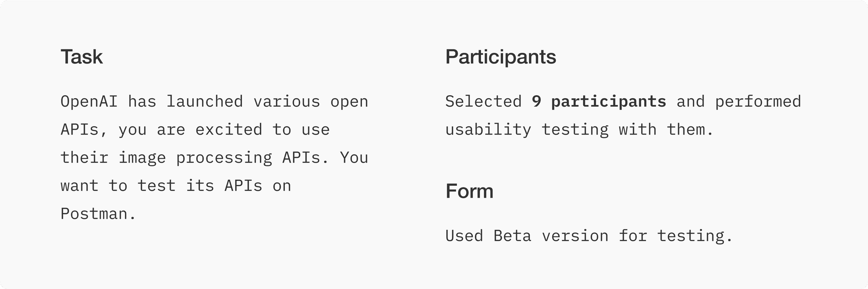
Task: Click the 'usability testing with them' line
Action: [579, 130]
